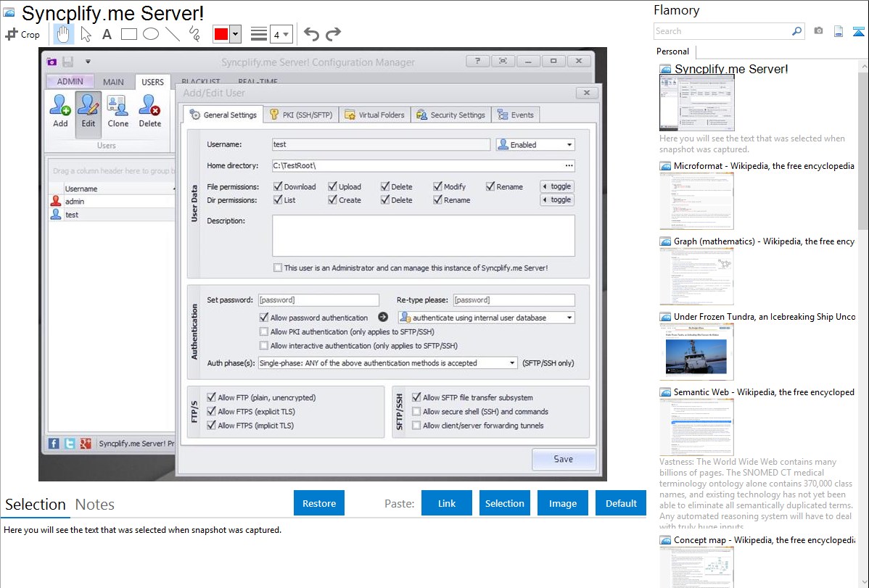The height and width of the screenshot is (588, 869).
Task: Open authenticate using internal user database dropdown
Action: [569, 318]
